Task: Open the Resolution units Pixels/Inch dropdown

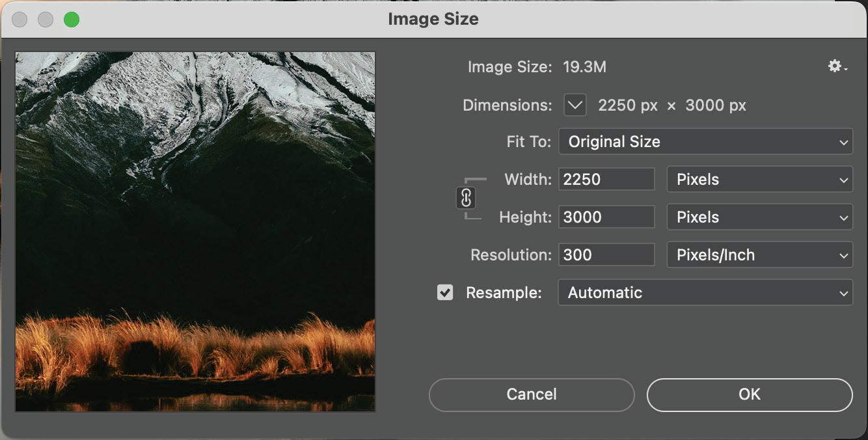Action: click(x=759, y=255)
